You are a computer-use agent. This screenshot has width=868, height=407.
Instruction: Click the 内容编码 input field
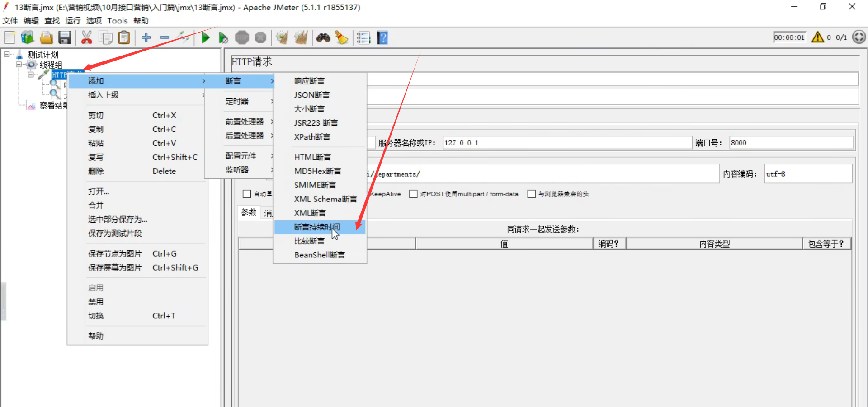(x=808, y=174)
